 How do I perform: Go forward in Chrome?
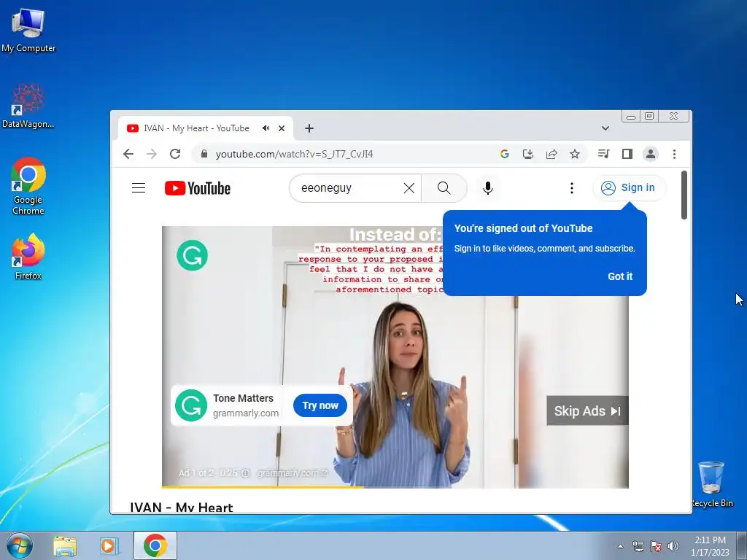click(x=152, y=154)
